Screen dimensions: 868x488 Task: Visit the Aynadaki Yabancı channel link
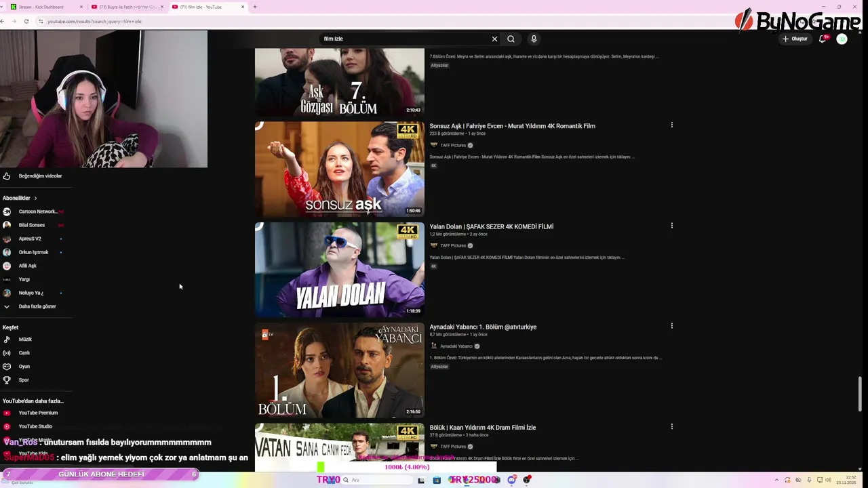tap(456, 346)
